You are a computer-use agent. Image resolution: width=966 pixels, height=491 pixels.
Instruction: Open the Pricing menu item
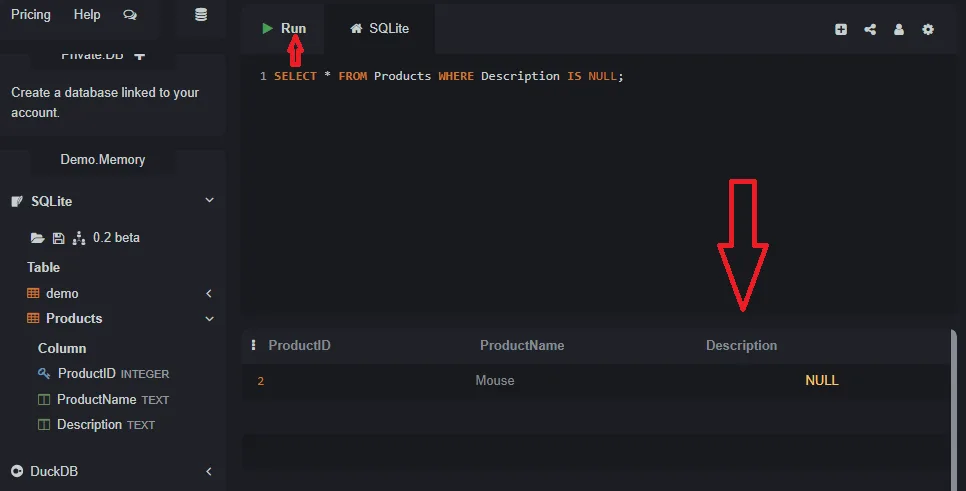click(x=31, y=15)
